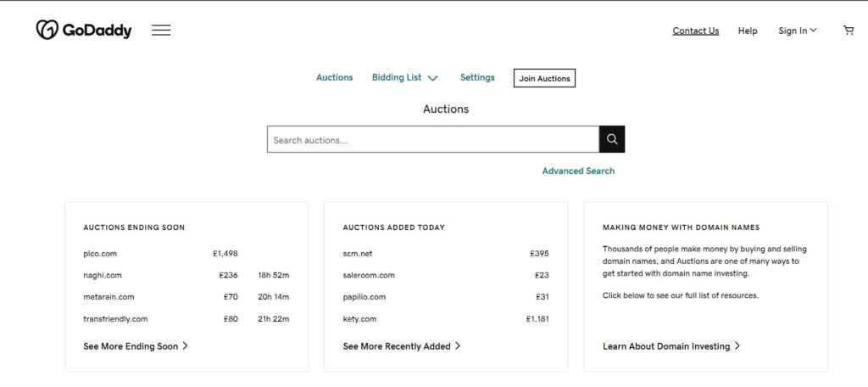Click the Auctions Ending Soon heading
The image size is (868, 387).
click(134, 227)
